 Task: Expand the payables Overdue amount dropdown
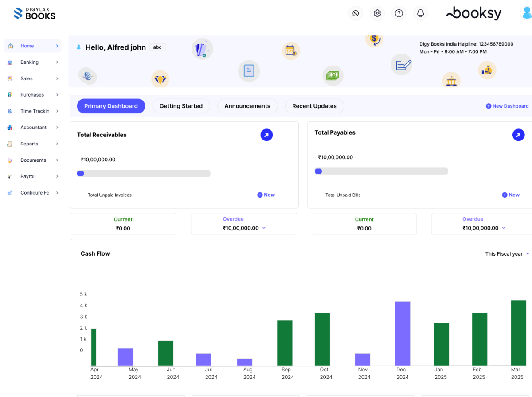point(503,228)
